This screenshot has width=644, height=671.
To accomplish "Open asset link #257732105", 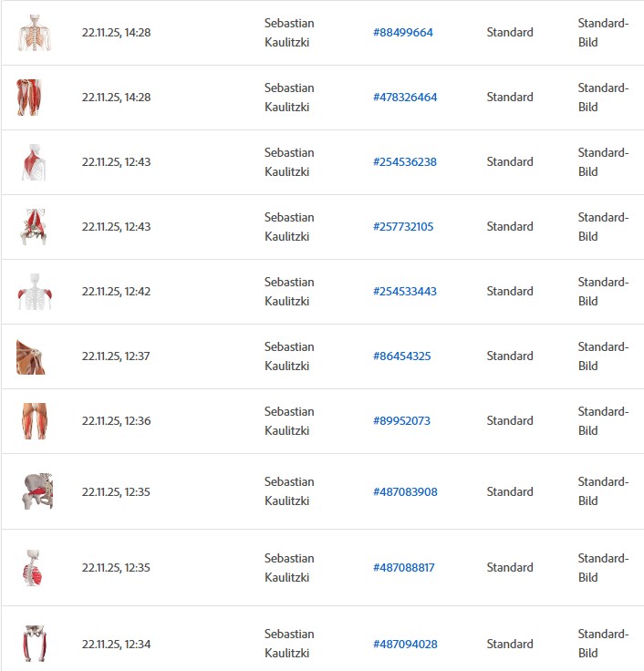I will click(403, 227).
